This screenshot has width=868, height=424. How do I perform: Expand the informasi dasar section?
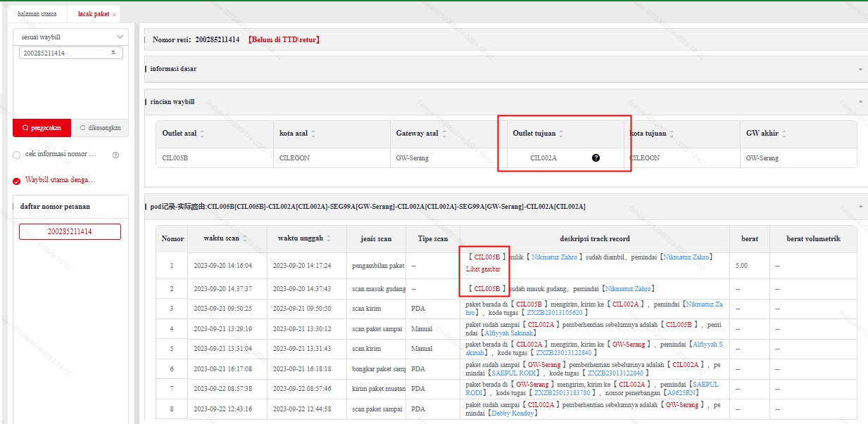pos(860,69)
